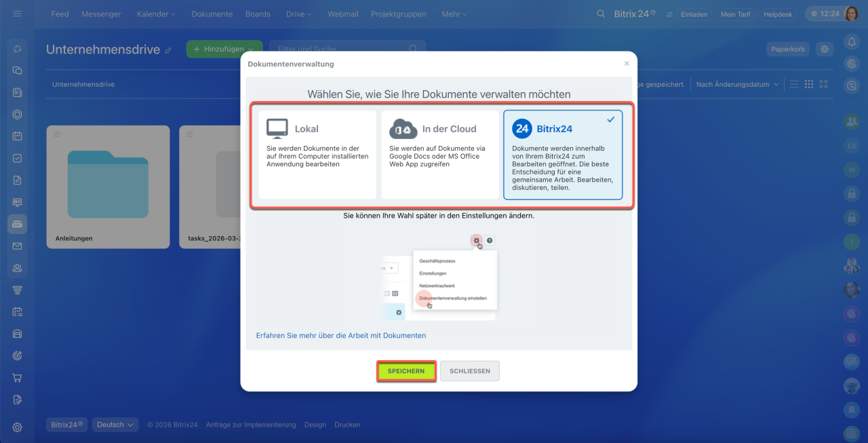
Task: Click the Helpdesk button
Action: (778, 14)
